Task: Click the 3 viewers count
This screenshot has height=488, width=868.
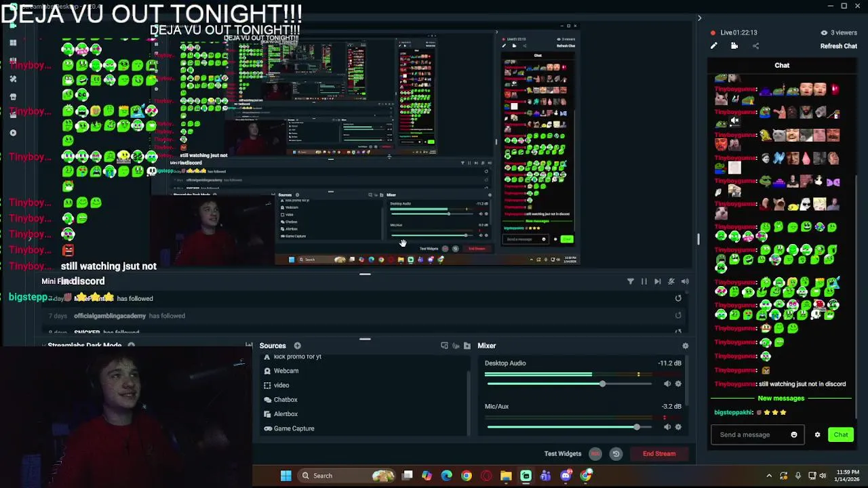Action: click(844, 33)
